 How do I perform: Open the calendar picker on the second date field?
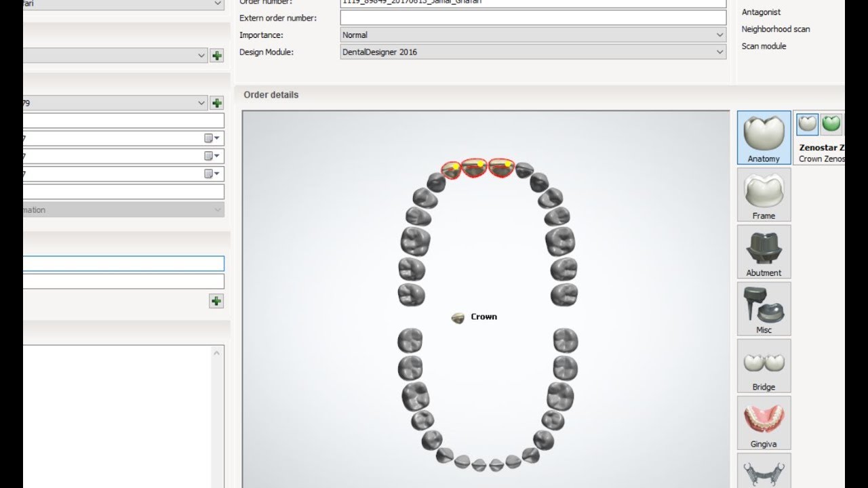coord(212,156)
